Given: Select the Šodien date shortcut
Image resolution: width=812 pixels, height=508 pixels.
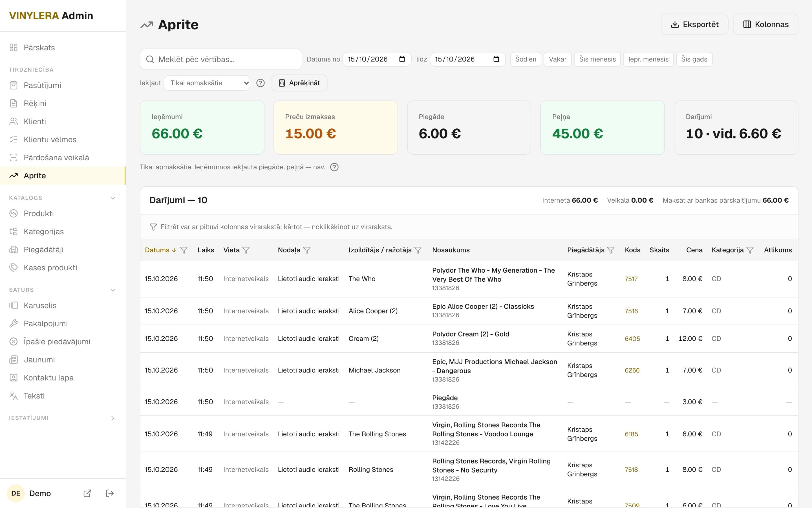Looking at the screenshot, I should point(526,59).
